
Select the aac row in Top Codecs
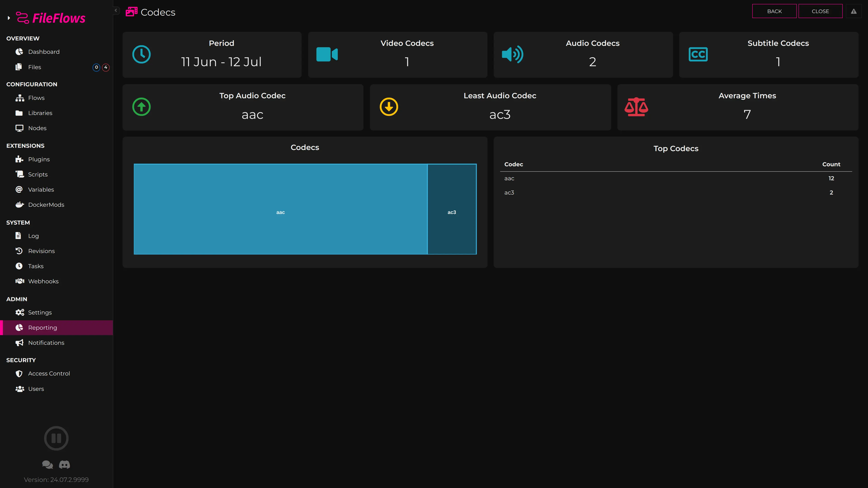point(676,178)
